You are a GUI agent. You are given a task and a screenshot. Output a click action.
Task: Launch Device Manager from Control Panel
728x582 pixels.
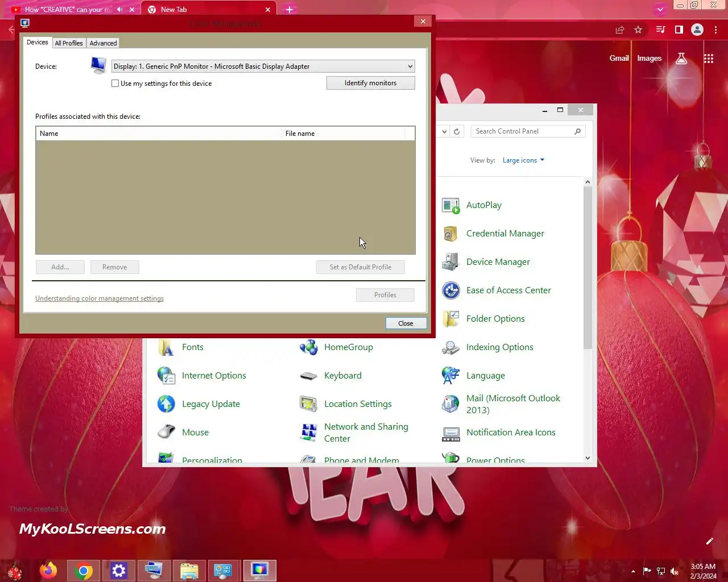pyautogui.click(x=486, y=262)
